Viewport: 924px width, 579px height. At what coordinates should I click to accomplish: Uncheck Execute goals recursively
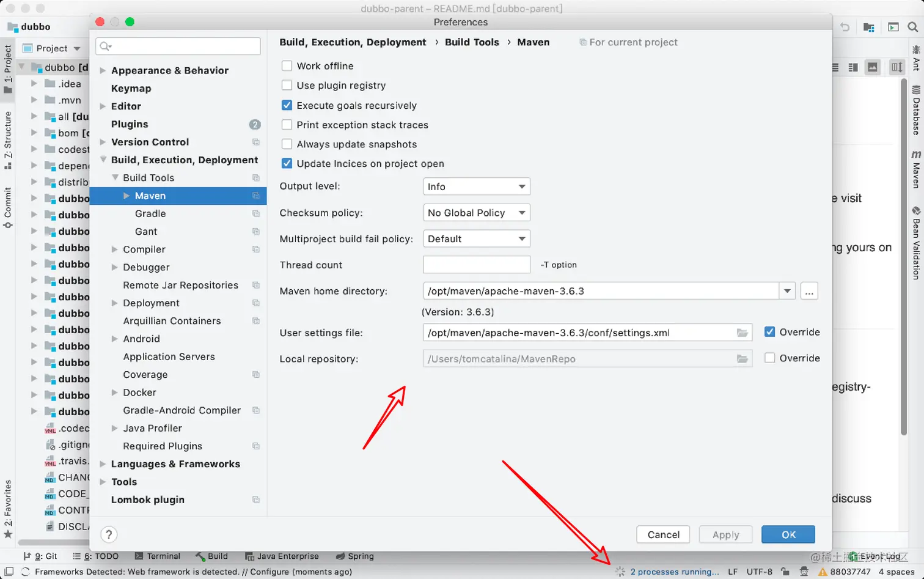pos(287,105)
